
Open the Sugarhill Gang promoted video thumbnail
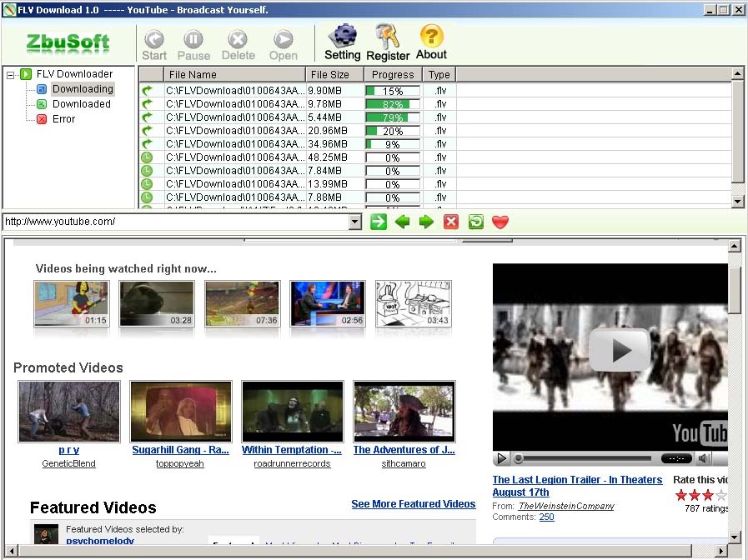coord(181,411)
